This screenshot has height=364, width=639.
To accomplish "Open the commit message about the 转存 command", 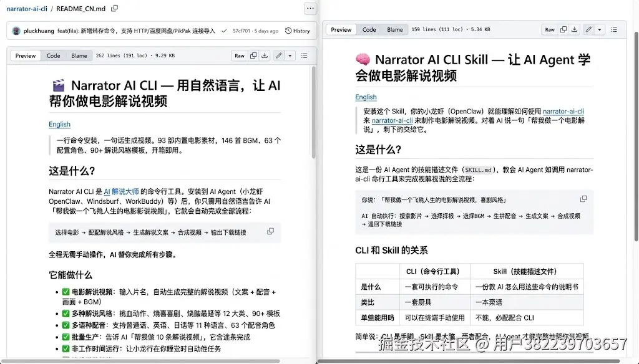I will pos(136,31).
